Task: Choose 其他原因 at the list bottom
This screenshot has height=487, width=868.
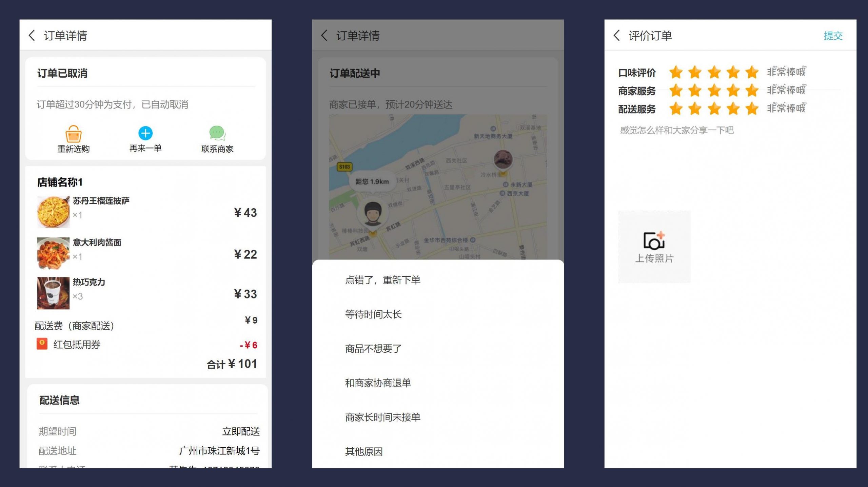Action: pos(363,451)
